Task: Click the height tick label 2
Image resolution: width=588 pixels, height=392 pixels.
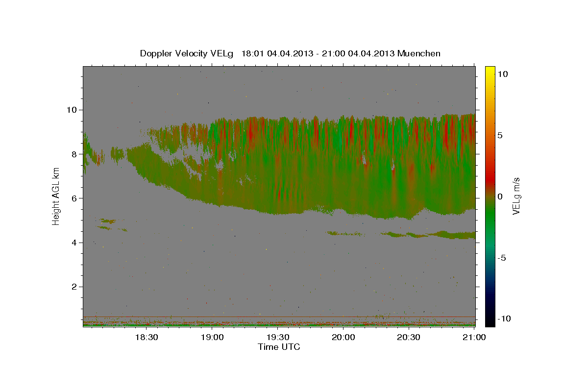Action: [x=74, y=287]
